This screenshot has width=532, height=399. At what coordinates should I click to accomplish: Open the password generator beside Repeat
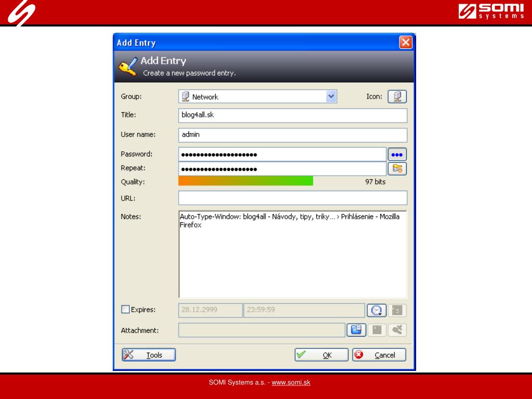coord(397,169)
